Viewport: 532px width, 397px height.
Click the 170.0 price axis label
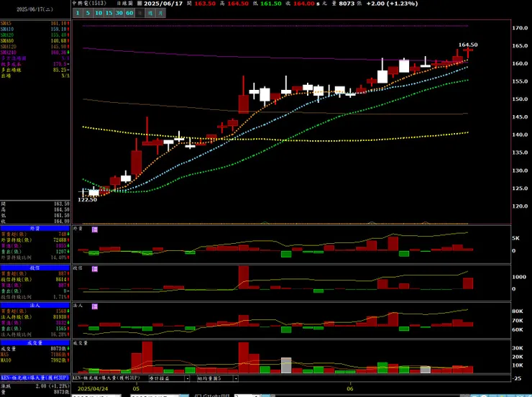pyautogui.click(x=520, y=28)
